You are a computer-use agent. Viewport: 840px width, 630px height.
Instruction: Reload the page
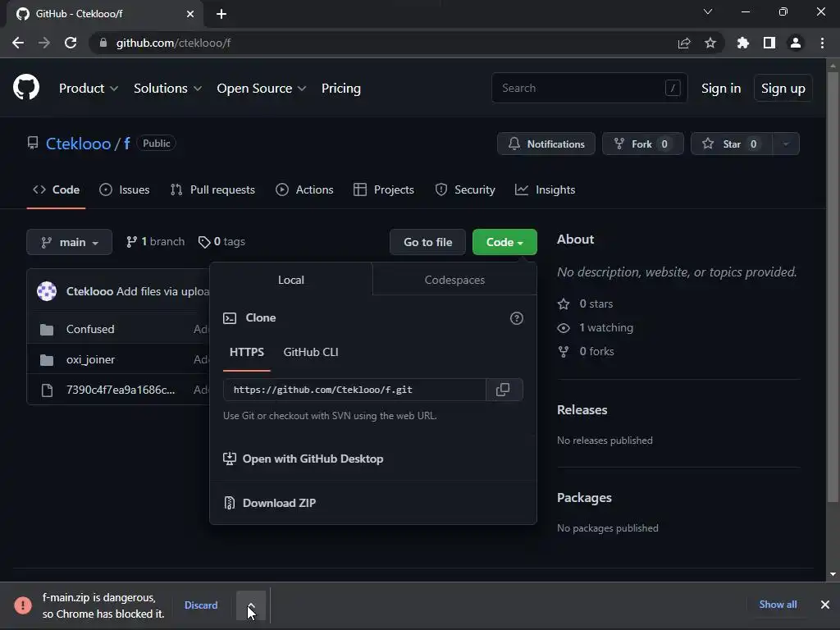coord(71,43)
